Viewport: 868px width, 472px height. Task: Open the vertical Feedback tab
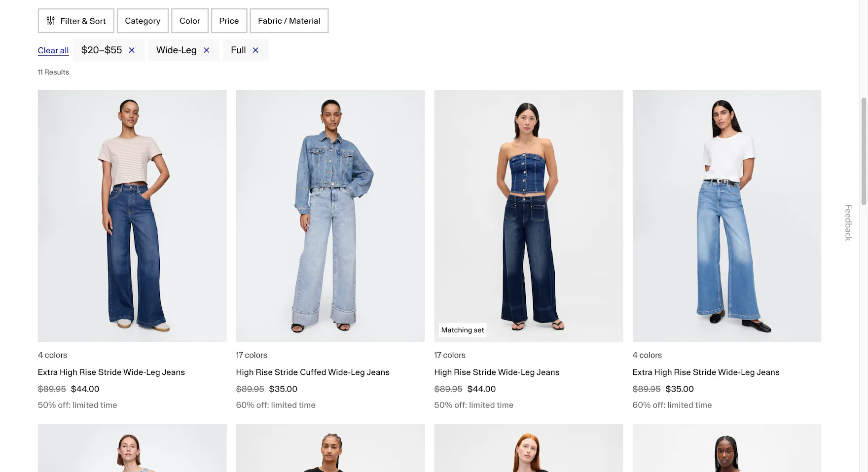click(848, 222)
